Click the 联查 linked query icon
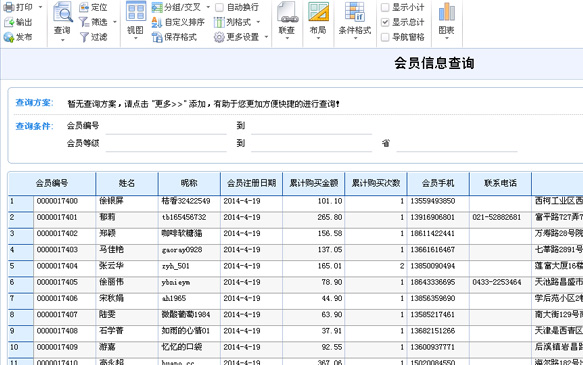Viewport: 583px width, 365px height. click(287, 13)
